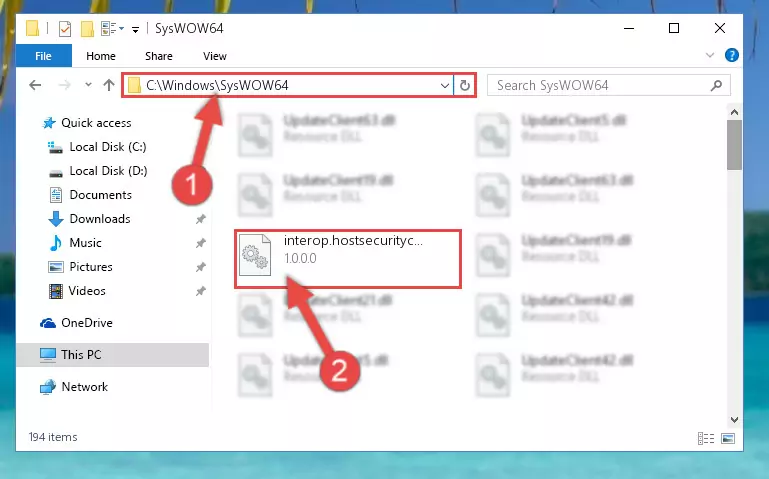Click the address bar path C:\Windows\SysWOW64
This screenshot has height=479, width=769.
[217, 85]
